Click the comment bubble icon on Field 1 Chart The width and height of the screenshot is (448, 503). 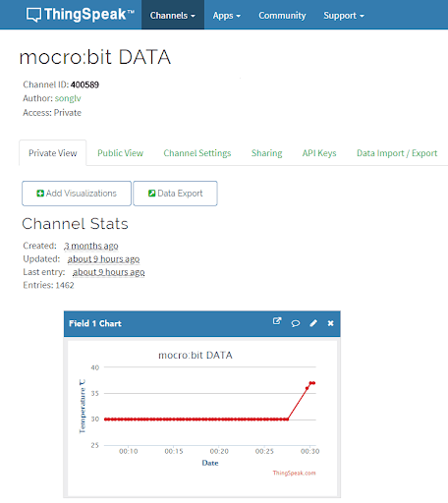(296, 323)
